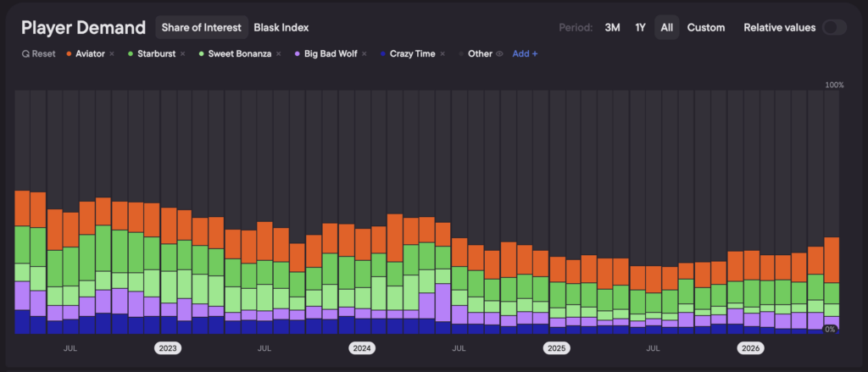Select the Big Bad Wolf legend label
This screenshot has height=372, width=868.
click(x=331, y=53)
